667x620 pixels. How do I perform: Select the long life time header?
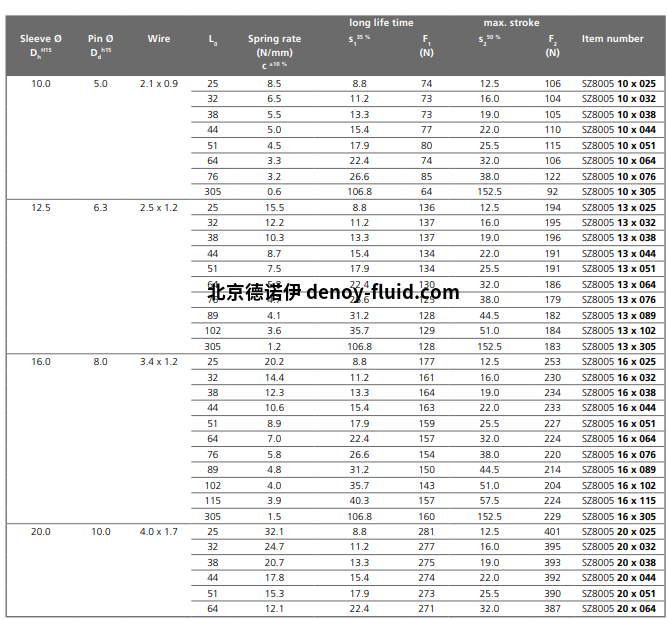pyautogui.click(x=381, y=22)
